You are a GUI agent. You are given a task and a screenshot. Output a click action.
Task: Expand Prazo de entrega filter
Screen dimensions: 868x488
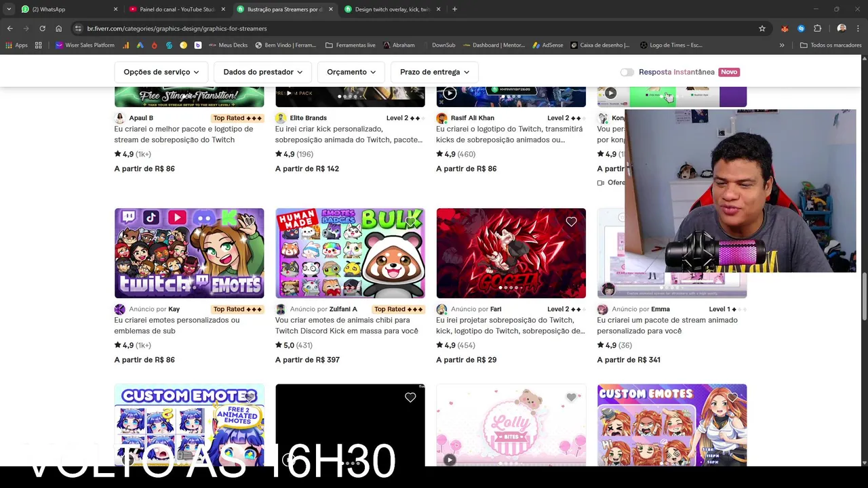point(435,72)
